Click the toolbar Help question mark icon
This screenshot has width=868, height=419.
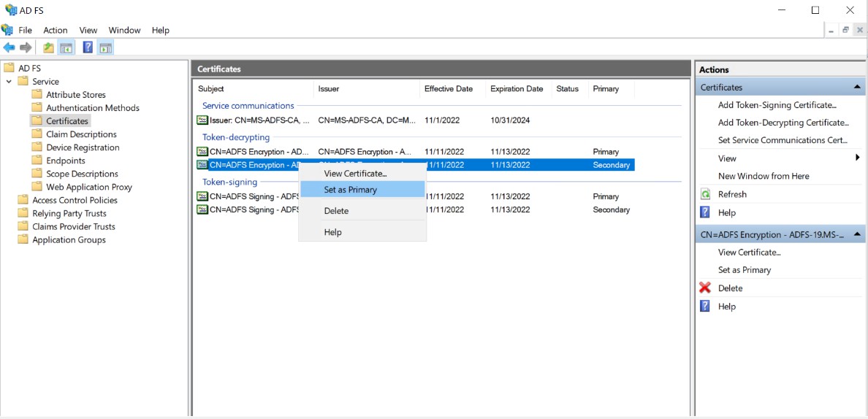(x=88, y=48)
